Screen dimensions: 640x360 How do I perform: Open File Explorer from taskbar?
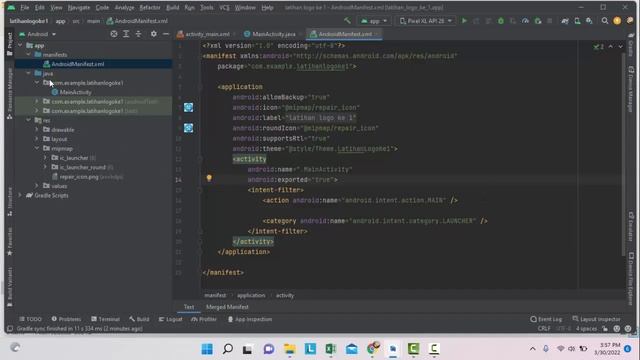(x=290, y=349)
